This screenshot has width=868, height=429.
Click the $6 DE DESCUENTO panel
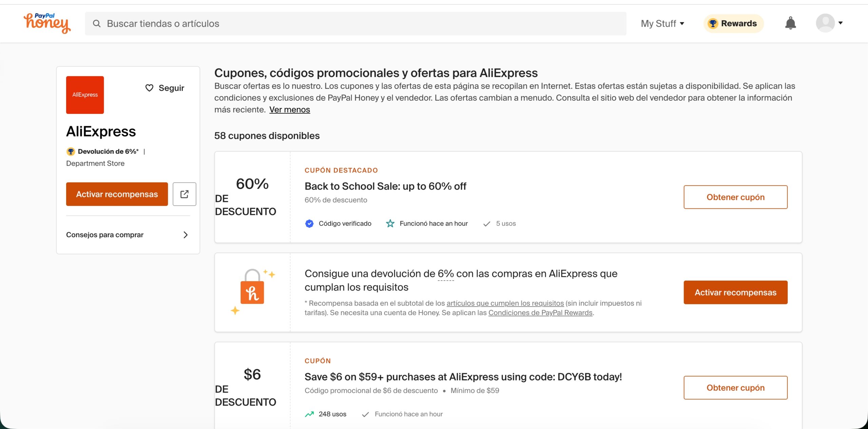tap(252, 386)
